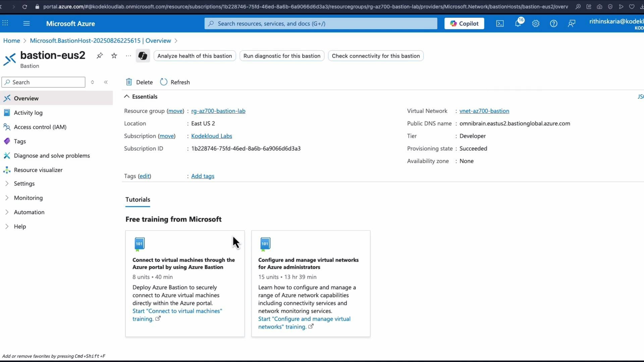Refresh the bastion overview page
The image size is (644, 362).
[x=175, y=82]
